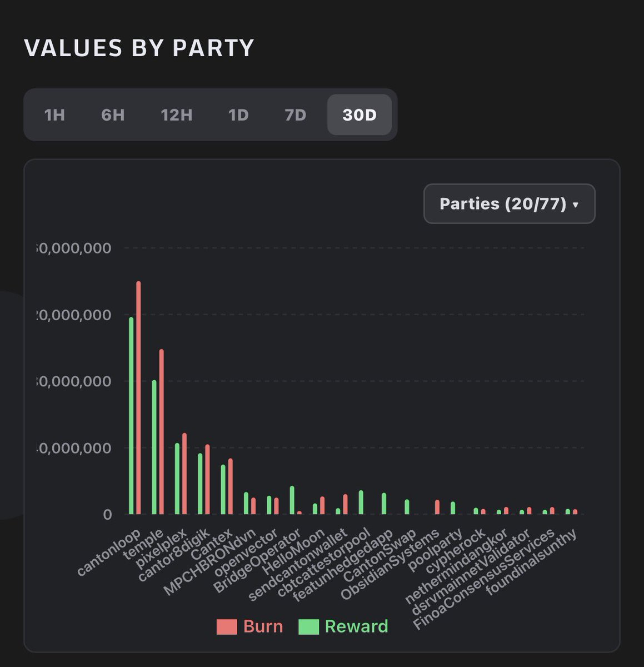Click the 0 value on the y-axis
This screenshot has width=644, height=667.
tap(107, 515)
